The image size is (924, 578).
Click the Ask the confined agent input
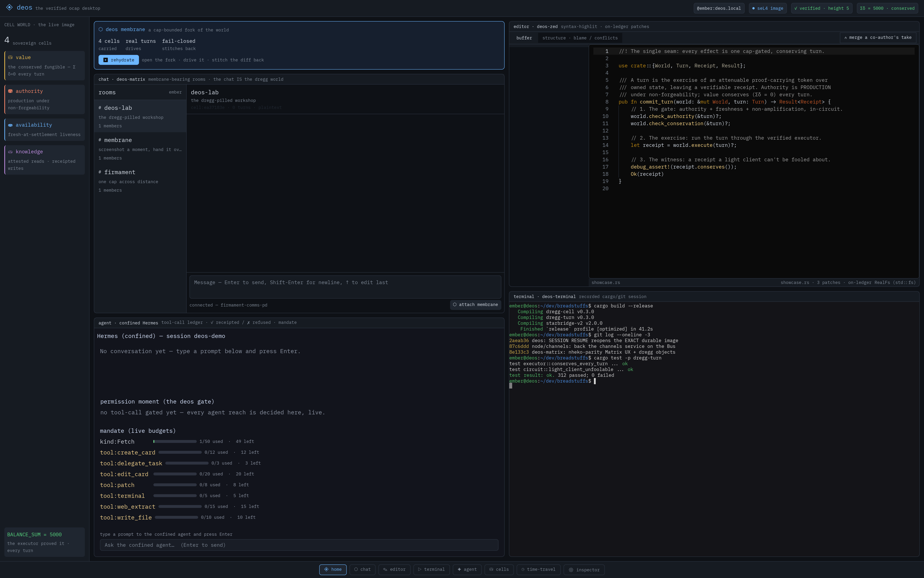point(299,545)
